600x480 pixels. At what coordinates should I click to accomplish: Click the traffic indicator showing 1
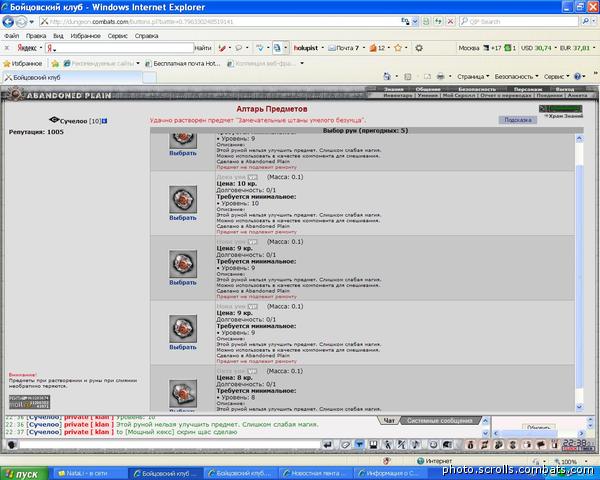510,48
